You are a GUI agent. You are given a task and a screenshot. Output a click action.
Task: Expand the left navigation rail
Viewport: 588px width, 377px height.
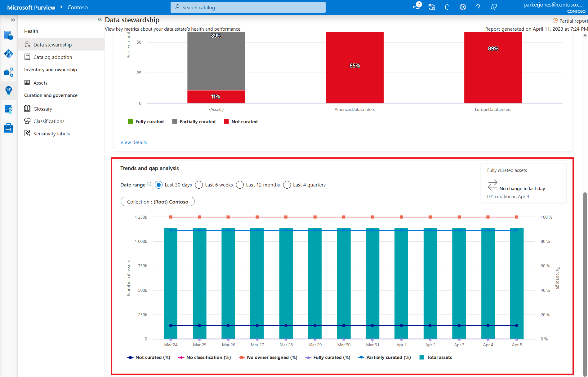[13, 20]
